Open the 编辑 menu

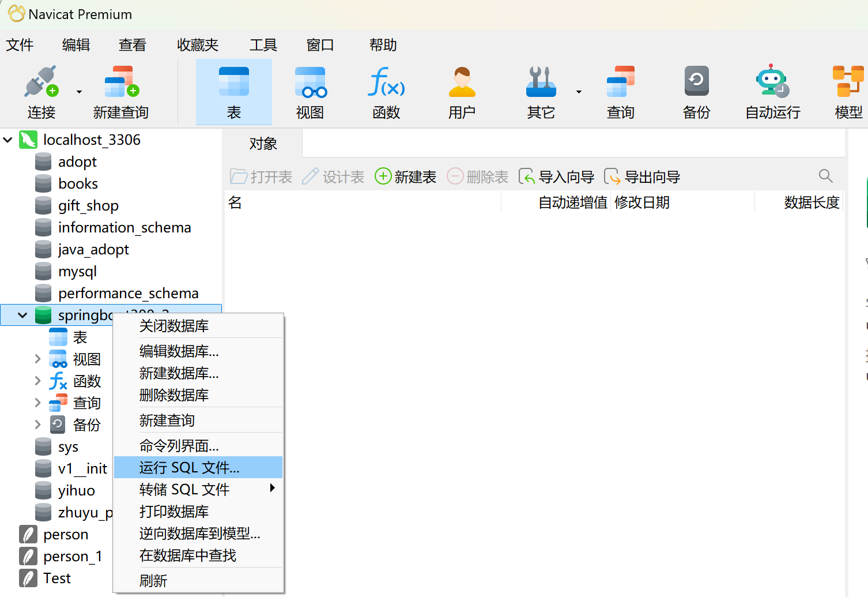(76, 45)
